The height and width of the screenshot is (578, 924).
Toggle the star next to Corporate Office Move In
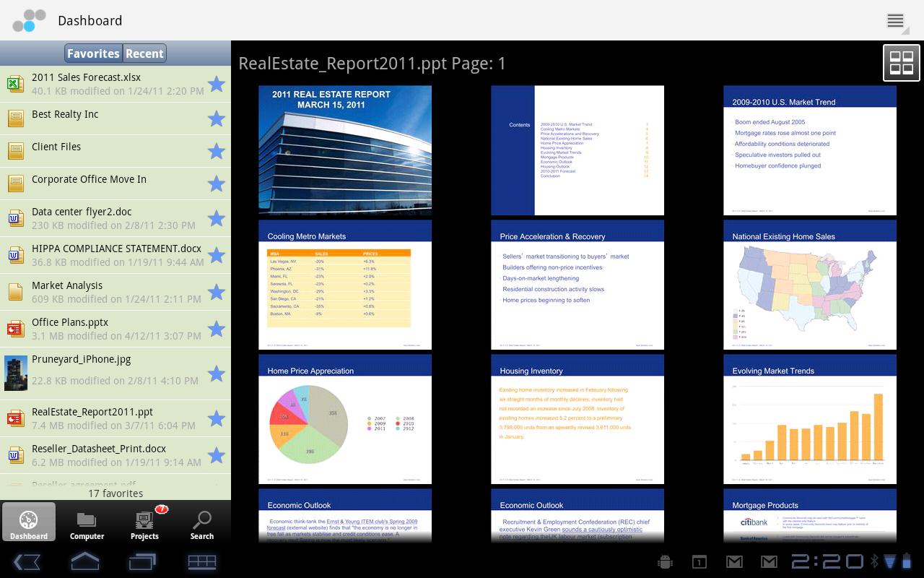click(x=216, y=183)
